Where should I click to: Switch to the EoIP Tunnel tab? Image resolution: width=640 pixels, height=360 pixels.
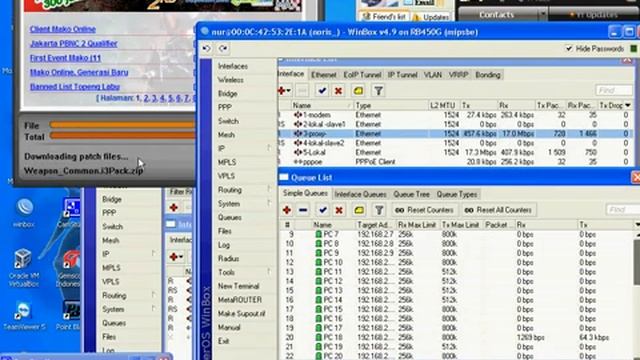click(x=362, y=75)
